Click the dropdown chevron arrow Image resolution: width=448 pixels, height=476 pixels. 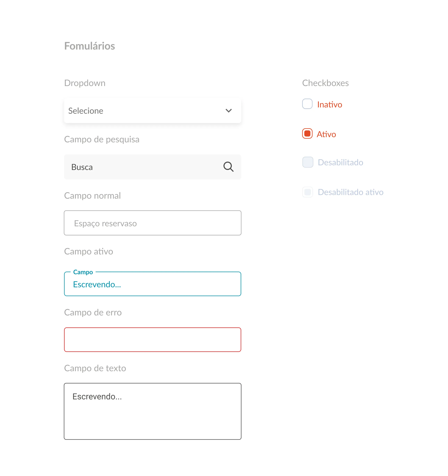[x=228, y=111]
